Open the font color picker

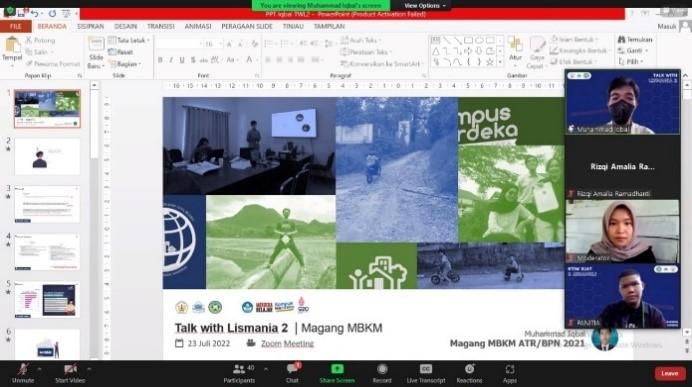250,60
